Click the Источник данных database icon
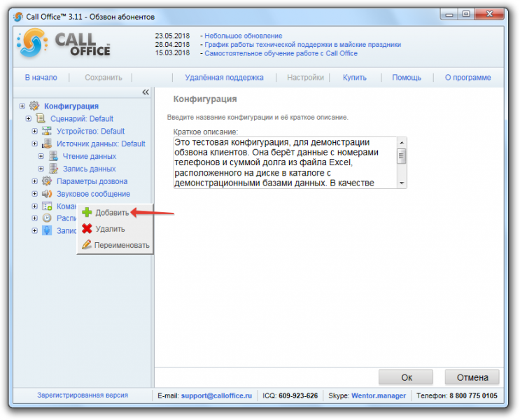This screenshot has width=520, height=420. point(47,143)
